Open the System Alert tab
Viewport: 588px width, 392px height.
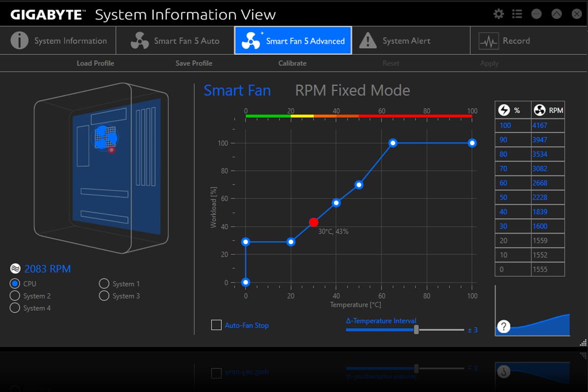(x=411, y=41)
